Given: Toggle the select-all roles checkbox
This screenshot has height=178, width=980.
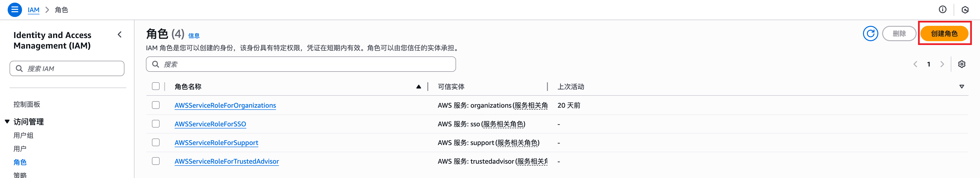Looking at the screenshot, I should click(156, 86).
